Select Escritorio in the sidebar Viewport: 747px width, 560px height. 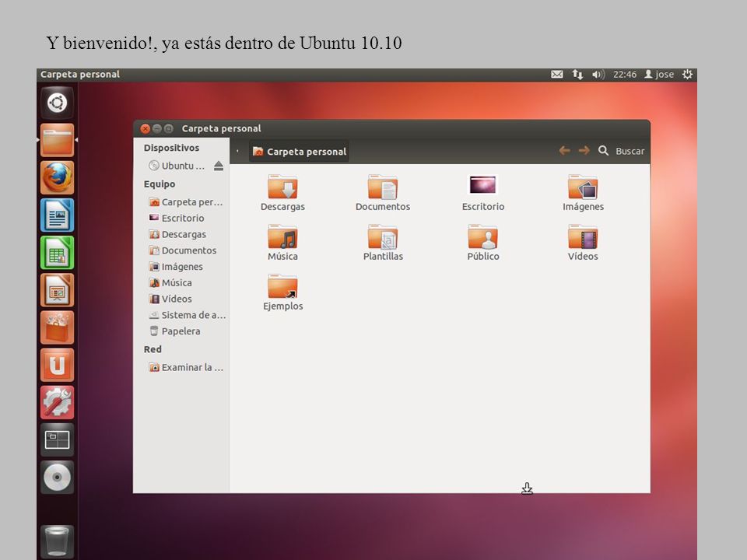point(177,218)
